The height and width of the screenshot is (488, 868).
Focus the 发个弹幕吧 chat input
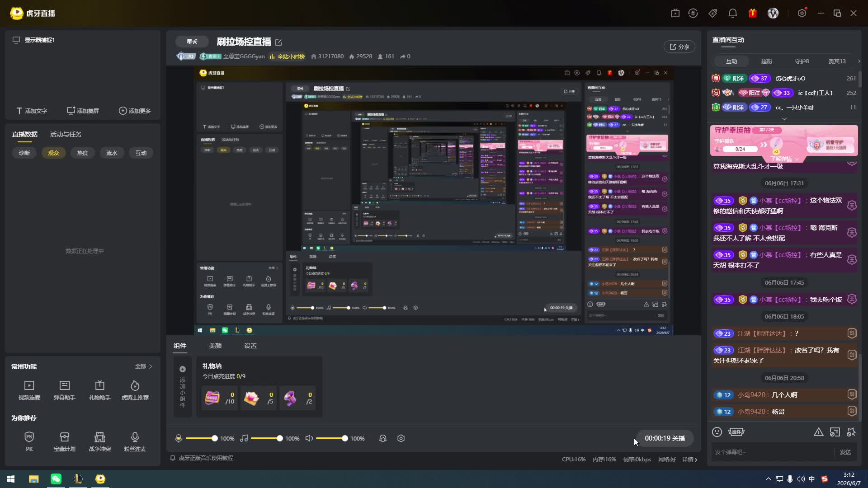[x=773, y=452]
